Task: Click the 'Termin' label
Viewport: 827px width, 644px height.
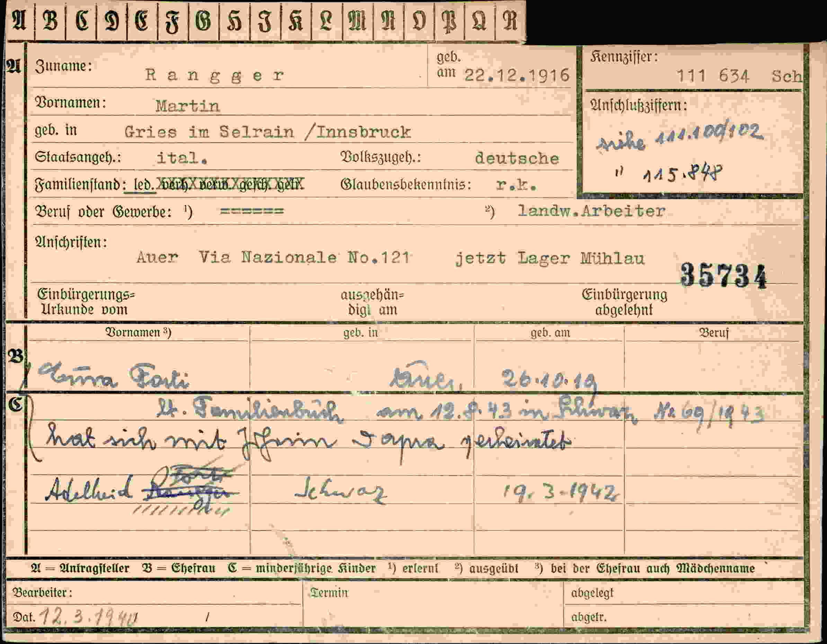Action: [329, 592]
